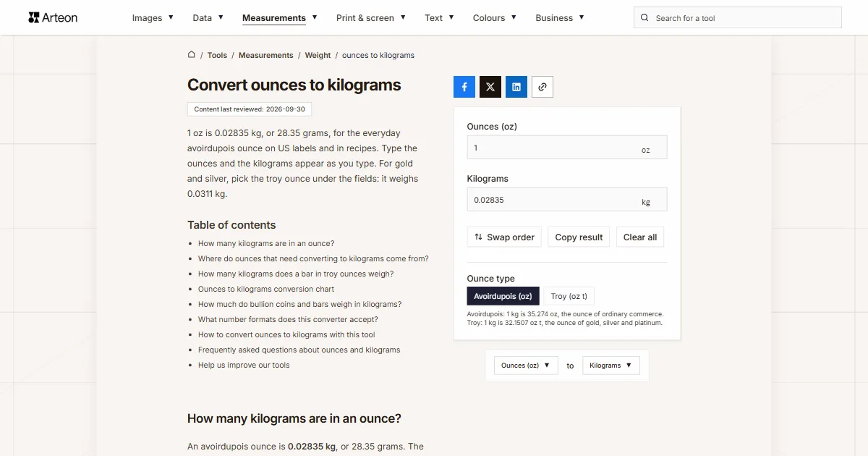868x456 pixels.
Task: Click the search magnifier icon
Action: (645, 18)
